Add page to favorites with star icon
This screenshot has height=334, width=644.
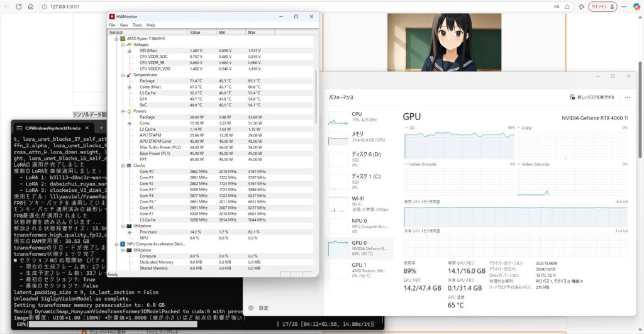point(567,6)
